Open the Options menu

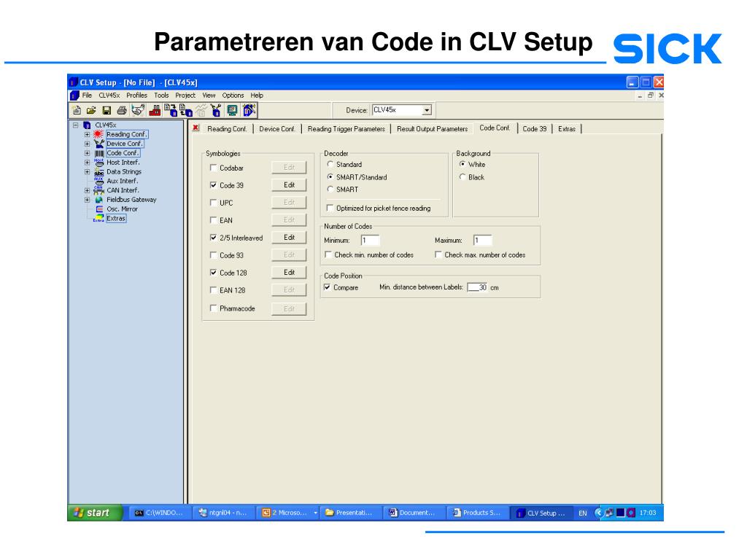coord(233,96)
